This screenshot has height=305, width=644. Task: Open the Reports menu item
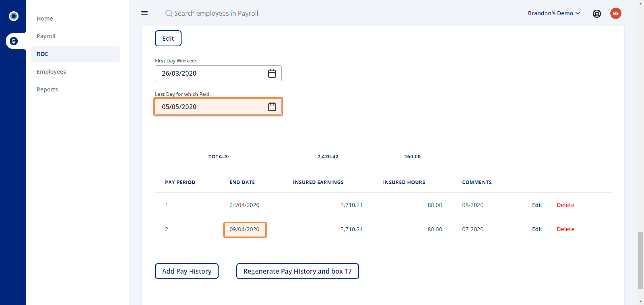click(47, 90)
